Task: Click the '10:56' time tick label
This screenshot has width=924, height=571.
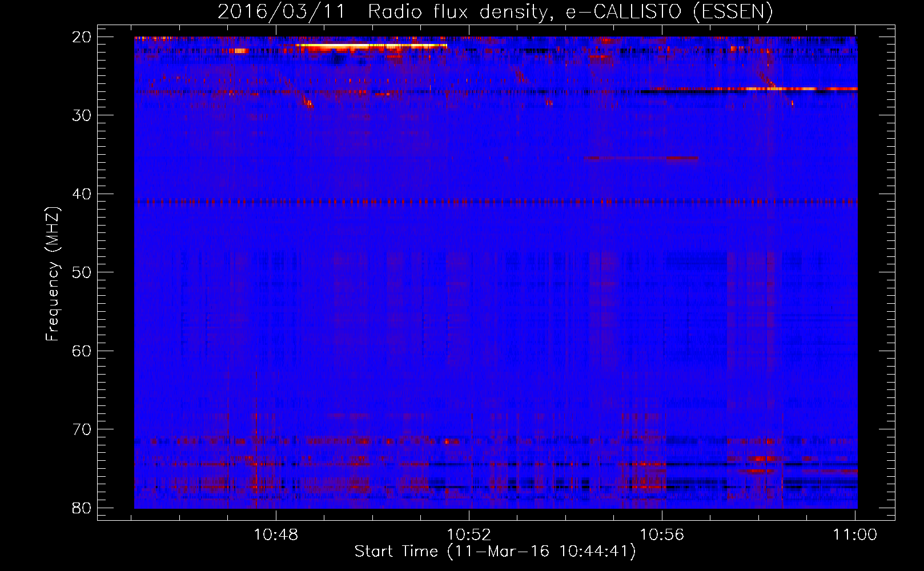Action: pyautogui.click(x=662, y=534)
